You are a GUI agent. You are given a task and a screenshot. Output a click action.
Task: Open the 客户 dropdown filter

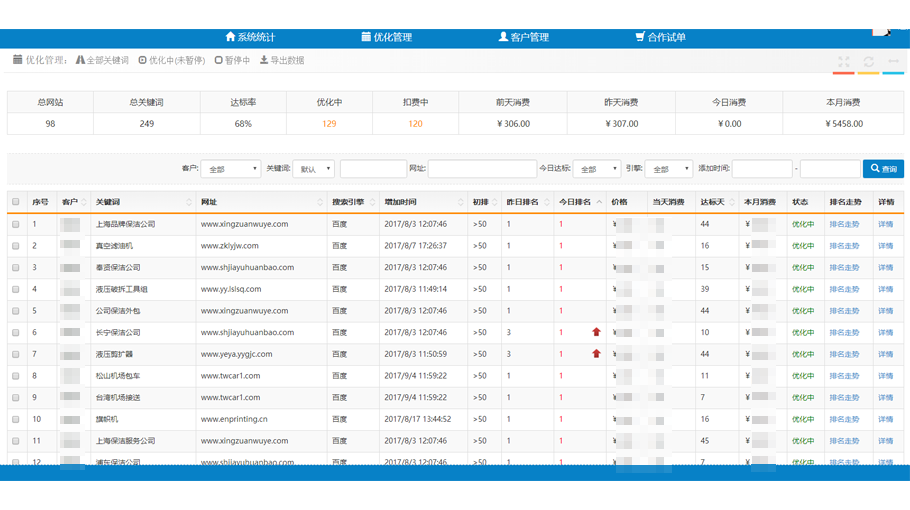231,169
